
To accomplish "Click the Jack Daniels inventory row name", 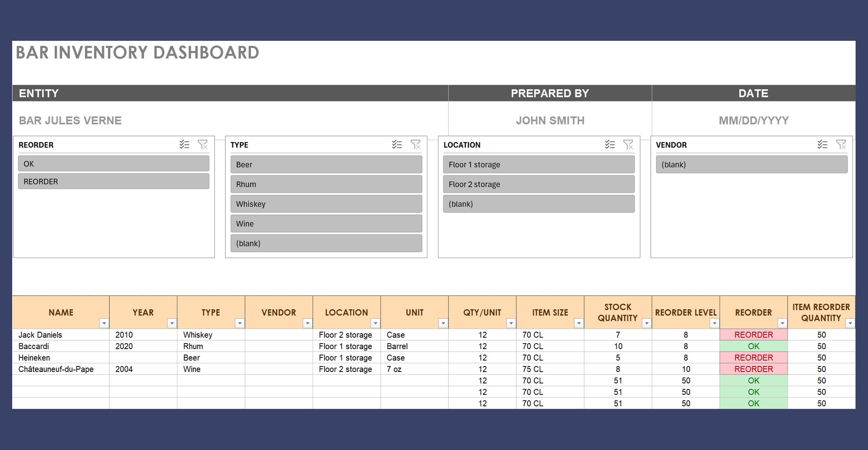I will (40, 335).
